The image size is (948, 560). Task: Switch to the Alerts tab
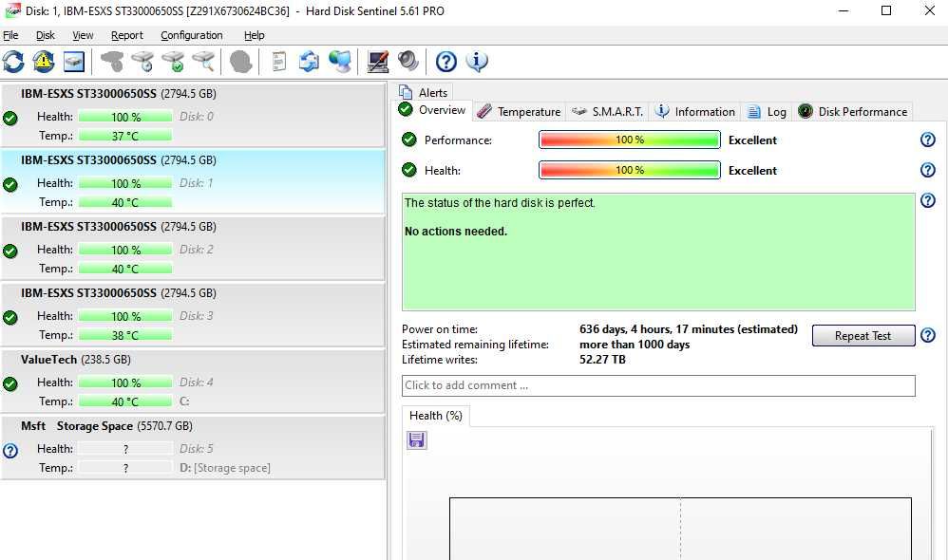point(424,92)
